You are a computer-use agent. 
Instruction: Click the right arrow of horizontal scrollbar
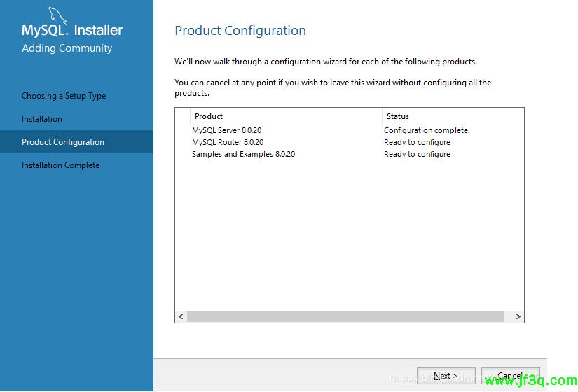pos(518,317)
